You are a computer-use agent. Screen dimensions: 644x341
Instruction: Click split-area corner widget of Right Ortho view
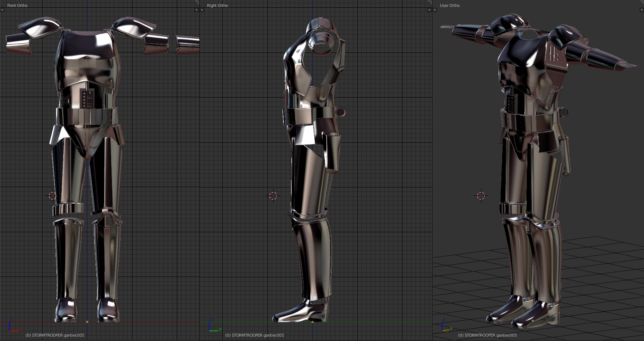tap(430, 2)
